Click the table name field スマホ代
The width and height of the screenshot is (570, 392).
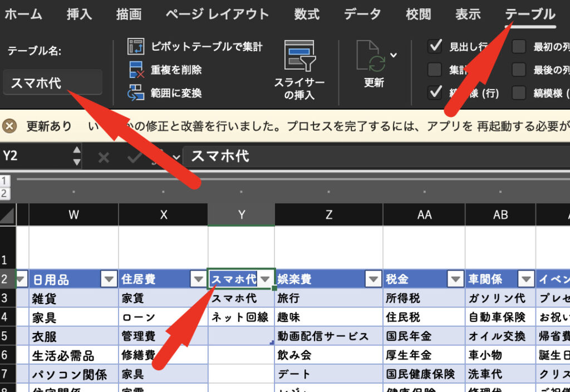[x=53, y=83]
